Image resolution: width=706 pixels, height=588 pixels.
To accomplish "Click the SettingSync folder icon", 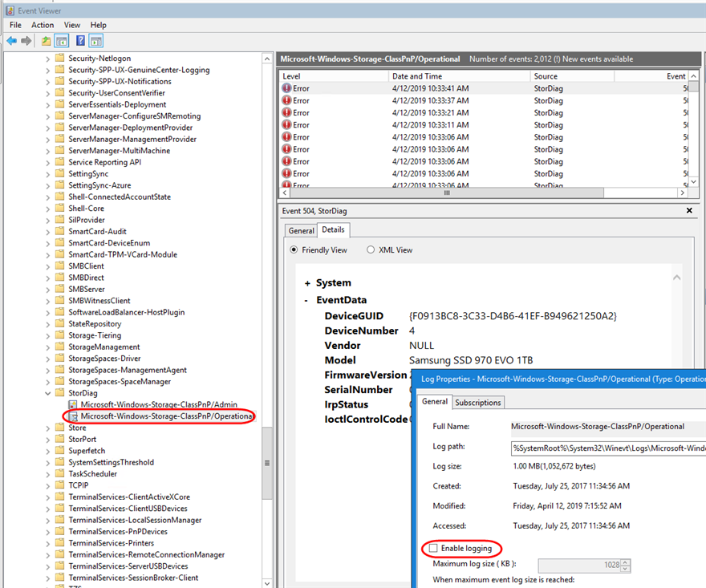I will 60,174.
